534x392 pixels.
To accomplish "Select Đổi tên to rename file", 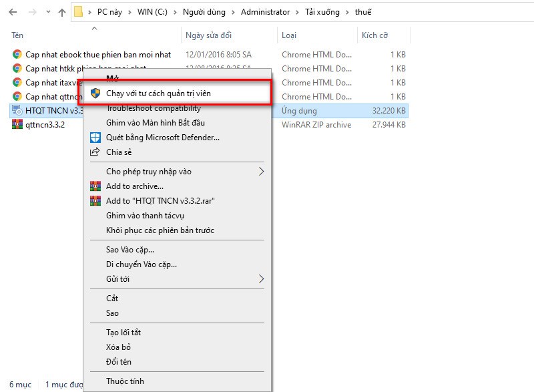I will [119, 362].
